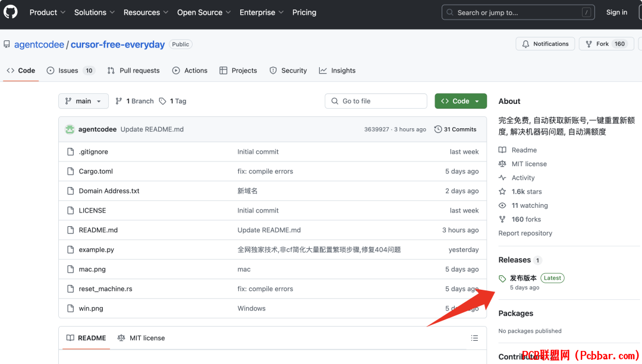Open the win.png file
642x364 pixels.
tap(91, 308)
